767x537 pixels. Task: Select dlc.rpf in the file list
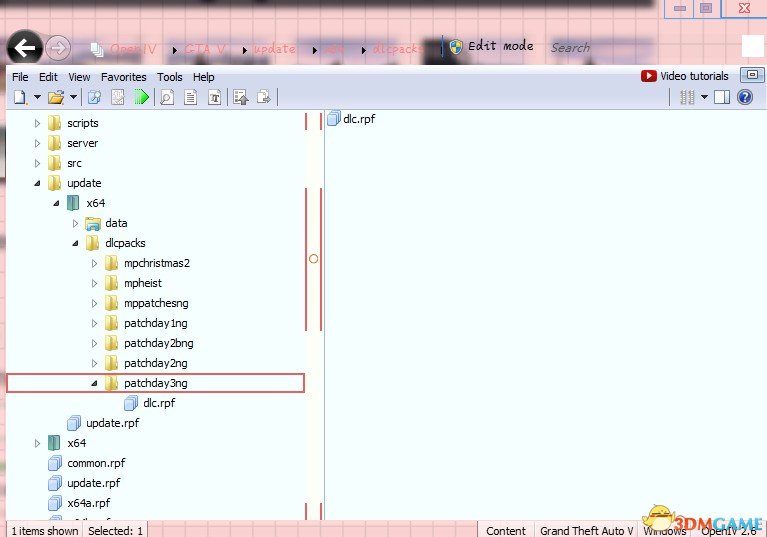(x=359, y=119)
